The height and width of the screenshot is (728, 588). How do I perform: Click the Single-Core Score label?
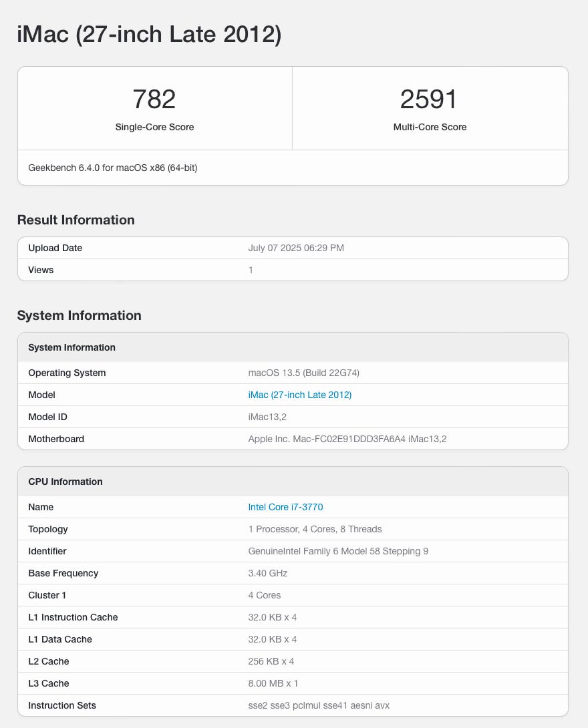coord(154,127)
